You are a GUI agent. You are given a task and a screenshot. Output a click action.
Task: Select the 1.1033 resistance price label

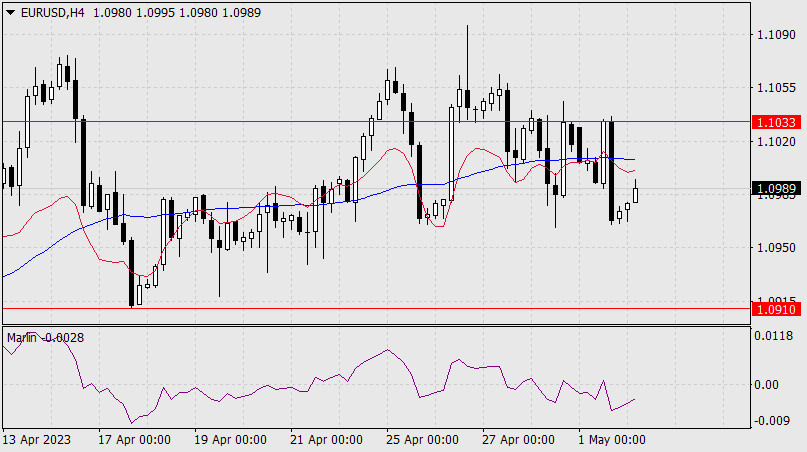pyautogui.click(x=777, y=122)
